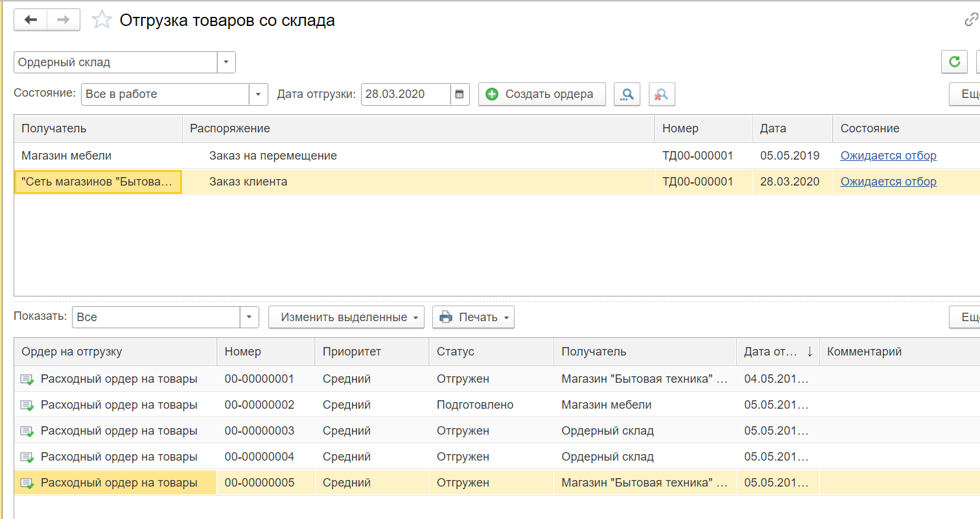Copy link using chain icon
This screenshot has width=980, height=519.
point(971,20)
